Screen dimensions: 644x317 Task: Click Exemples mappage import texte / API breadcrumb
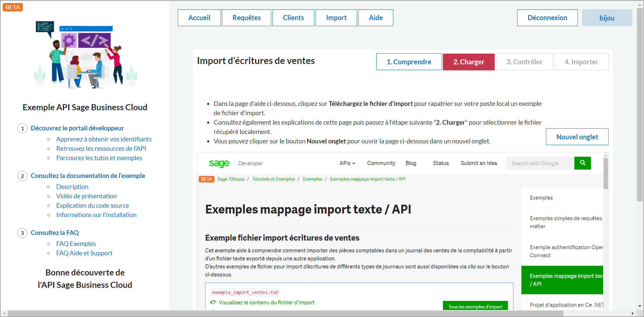pos(368,179)
